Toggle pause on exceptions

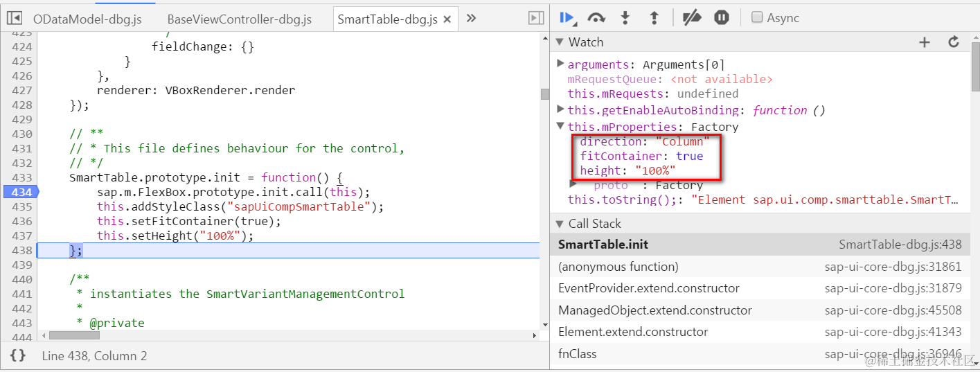[722, 18]
